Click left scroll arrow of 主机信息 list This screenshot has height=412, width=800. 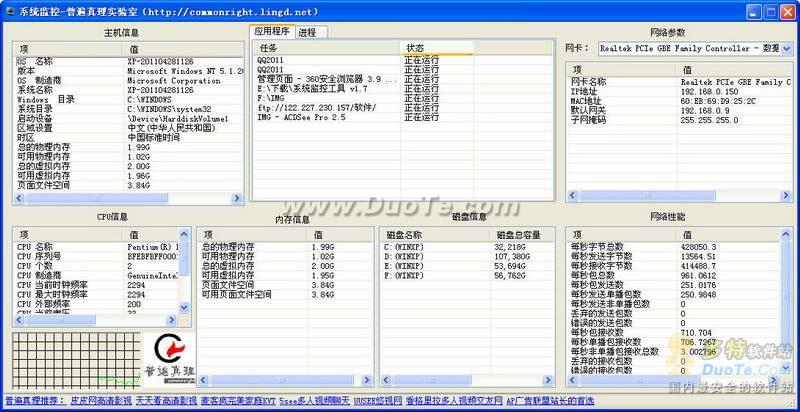(x=19, y=198)
